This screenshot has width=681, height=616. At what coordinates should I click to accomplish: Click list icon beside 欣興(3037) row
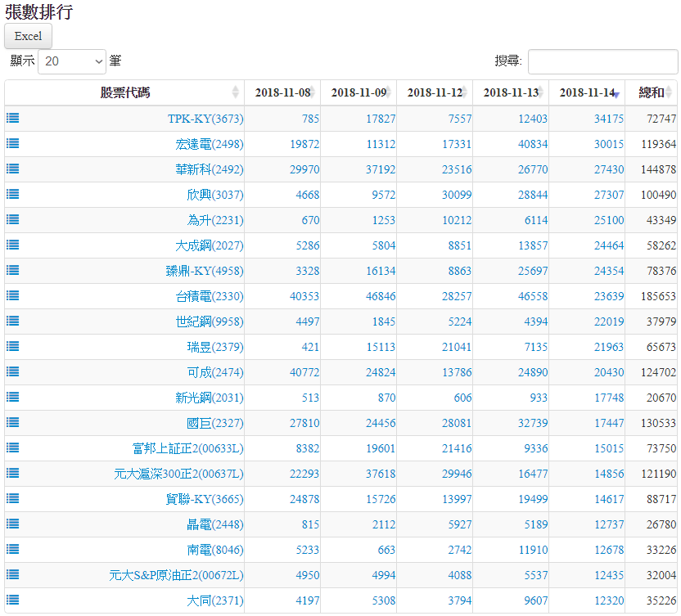(x=13, y=194)
